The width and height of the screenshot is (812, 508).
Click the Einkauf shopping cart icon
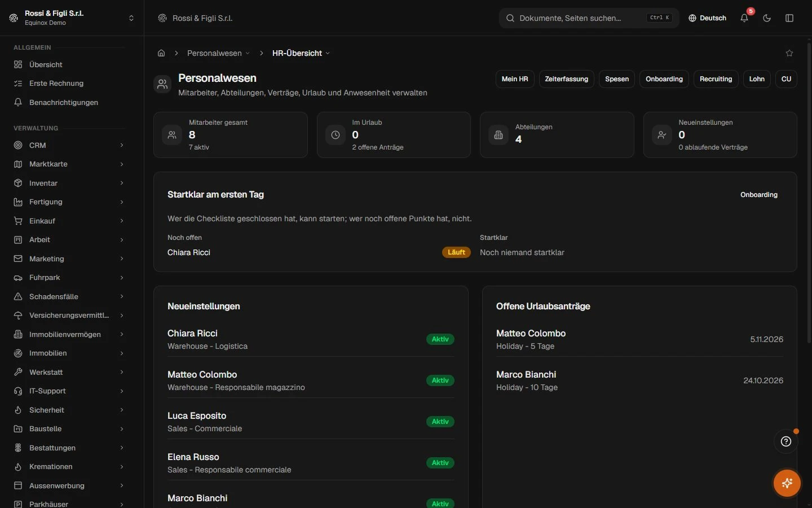tap(18, 221)
